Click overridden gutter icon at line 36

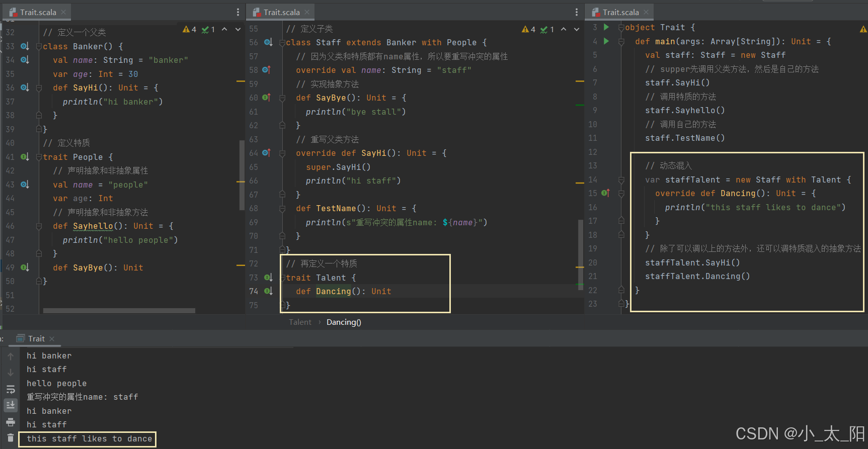[25, 87]
